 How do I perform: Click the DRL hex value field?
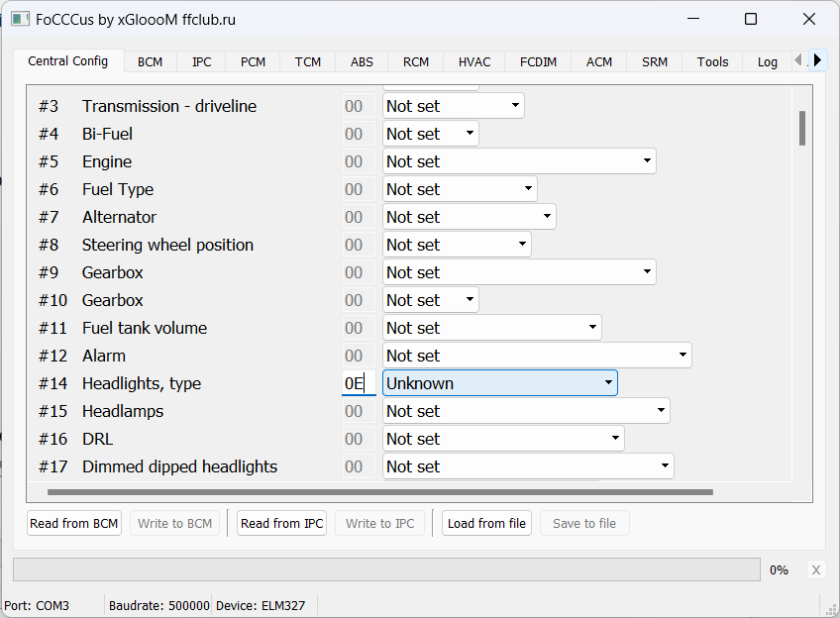(x=359, y=439)
